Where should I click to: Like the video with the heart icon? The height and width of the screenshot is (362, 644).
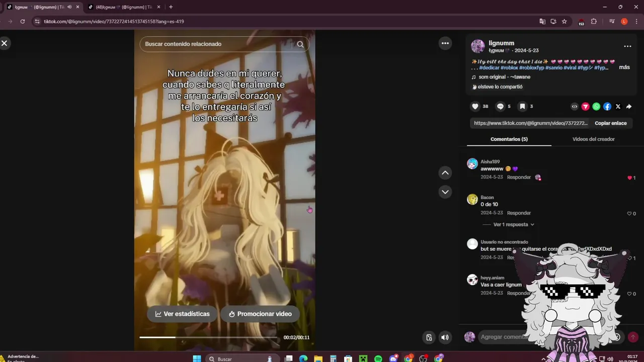(x=475, y=106)
